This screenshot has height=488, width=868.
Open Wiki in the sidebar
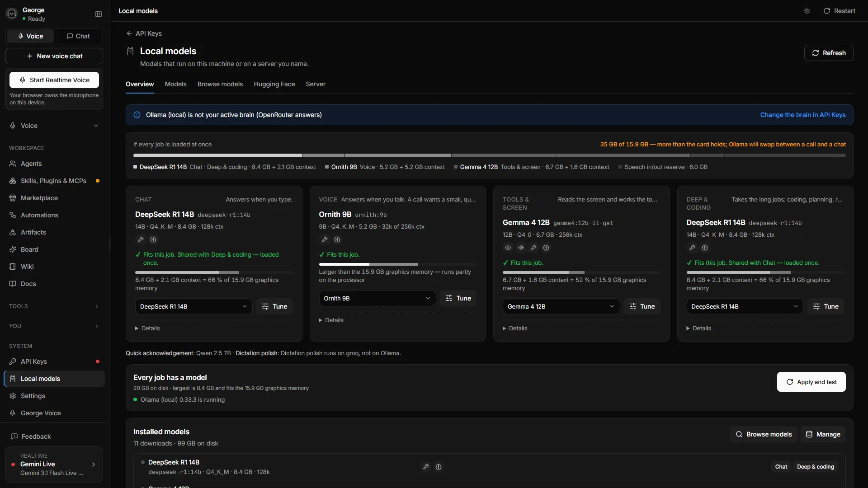[x=54, y=267]
